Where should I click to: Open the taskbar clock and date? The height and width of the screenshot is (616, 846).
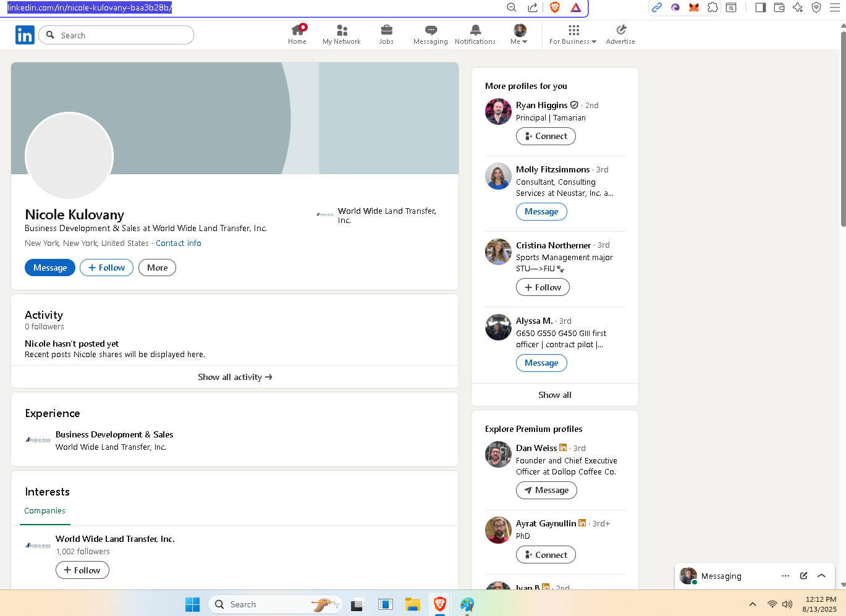click(x=820, y=604)
